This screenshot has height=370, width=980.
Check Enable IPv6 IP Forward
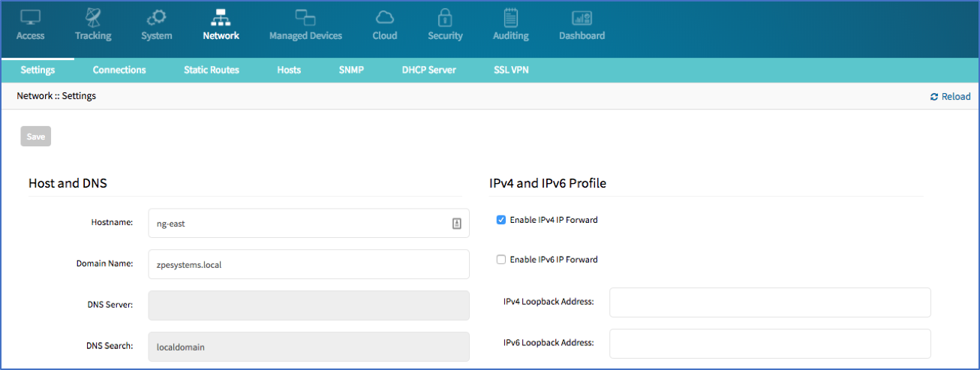pos(501,260)
